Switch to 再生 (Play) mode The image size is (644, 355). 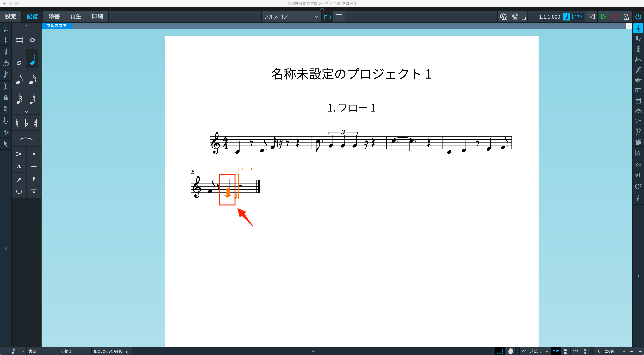point(76,17)
